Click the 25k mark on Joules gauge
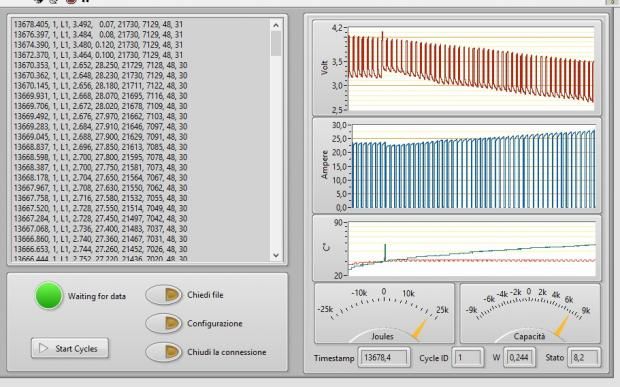620x387 pixels. [442, 310]
